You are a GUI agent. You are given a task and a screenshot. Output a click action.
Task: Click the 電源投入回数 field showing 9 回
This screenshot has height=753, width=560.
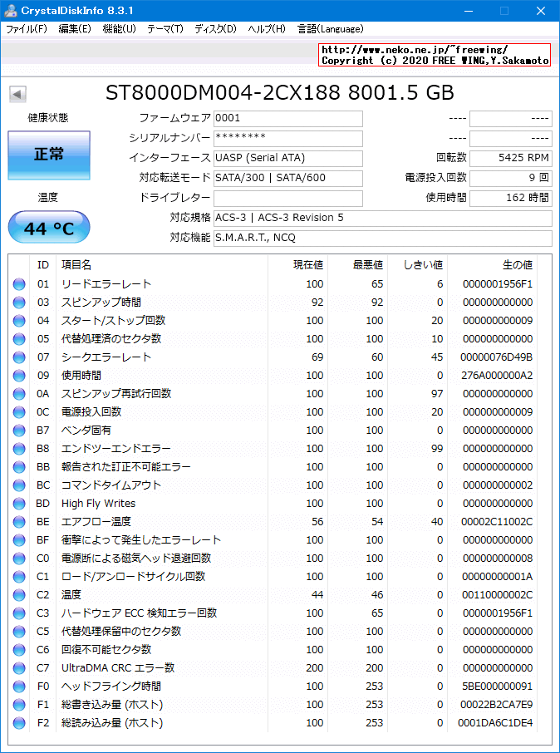[x=510, y=178]
